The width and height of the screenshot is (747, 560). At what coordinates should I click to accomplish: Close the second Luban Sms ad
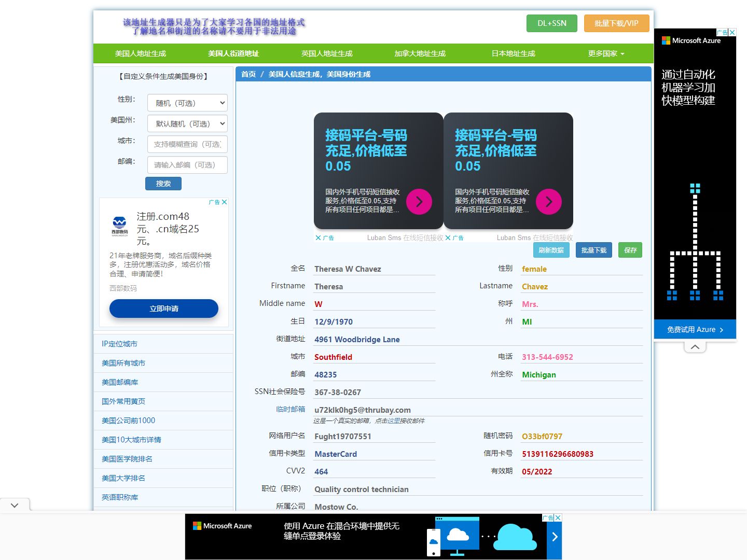(448, 238)
